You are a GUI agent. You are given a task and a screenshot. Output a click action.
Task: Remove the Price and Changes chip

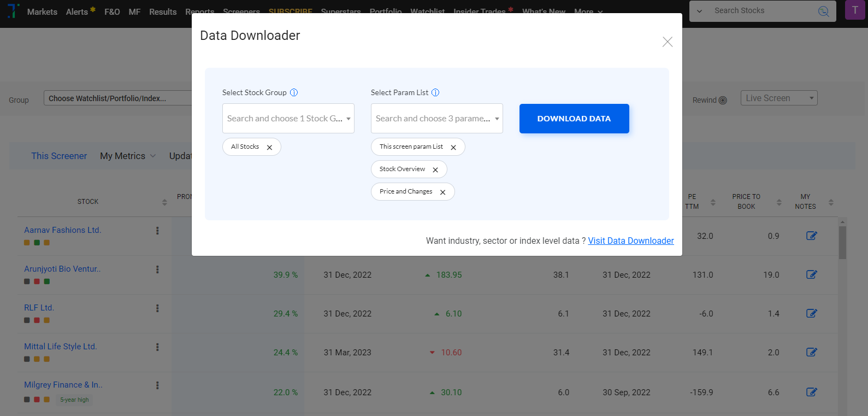[443, 192]
